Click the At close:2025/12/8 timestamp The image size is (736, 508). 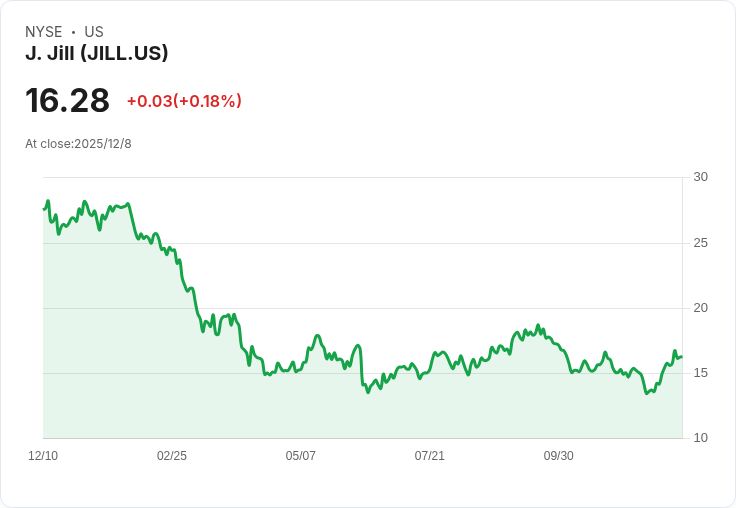coord(78,144)
